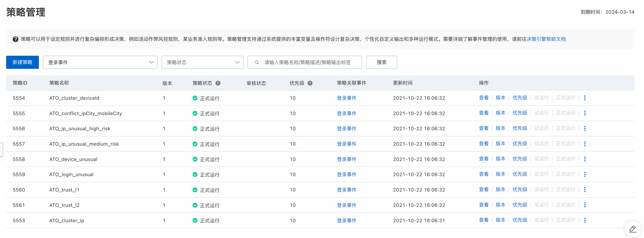Click the 新建策略 button

tap(23, 62)
